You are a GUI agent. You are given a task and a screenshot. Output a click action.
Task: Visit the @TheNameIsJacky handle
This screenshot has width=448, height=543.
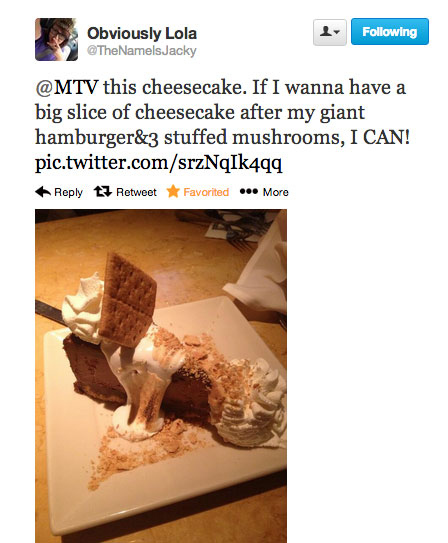tap(142, 51)
